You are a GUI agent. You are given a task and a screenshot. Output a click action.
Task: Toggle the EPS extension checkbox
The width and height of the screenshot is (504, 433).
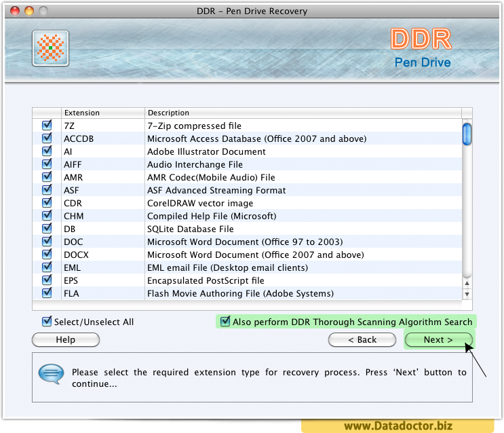coord(47,280)
